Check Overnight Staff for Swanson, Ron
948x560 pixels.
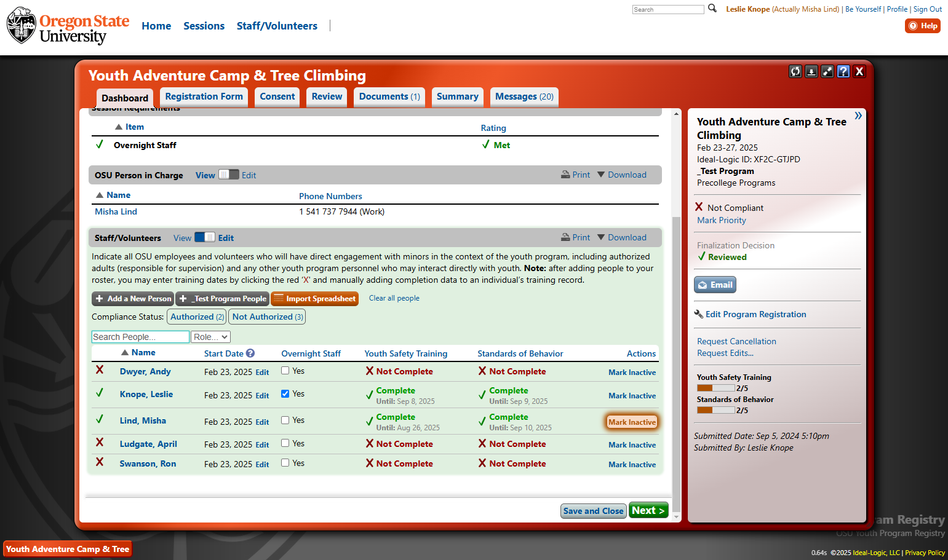coord(285,463)
